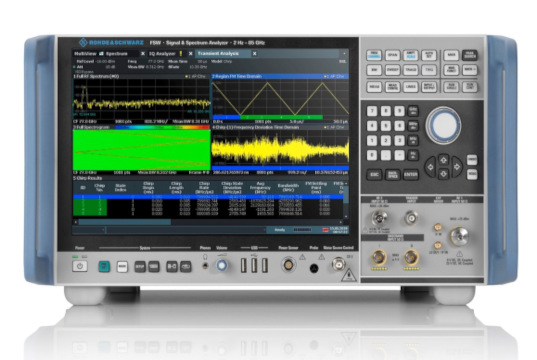The width and height of the screenshot is (537, 360).
Task: Push the SWEEP hardkey
Action: 392,70
